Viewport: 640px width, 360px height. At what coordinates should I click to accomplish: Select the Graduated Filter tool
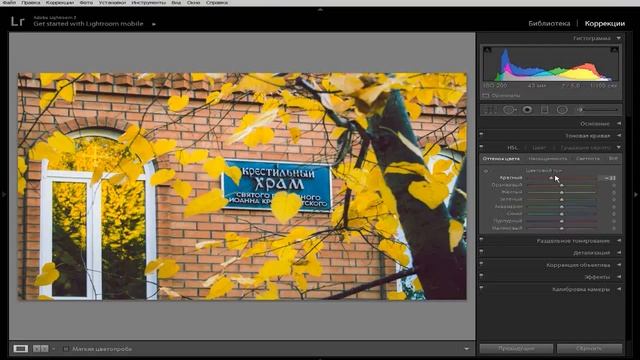point(544,109)
